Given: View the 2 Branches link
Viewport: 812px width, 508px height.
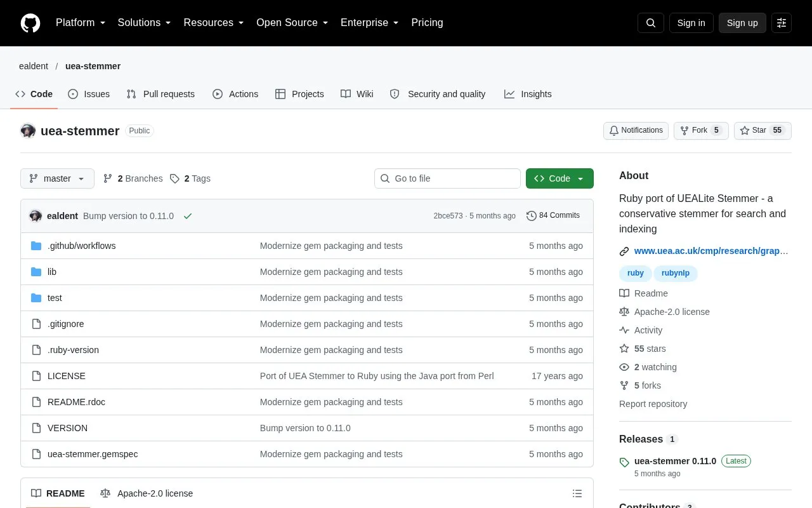Looking at the screenshot, I should [133, 178].
